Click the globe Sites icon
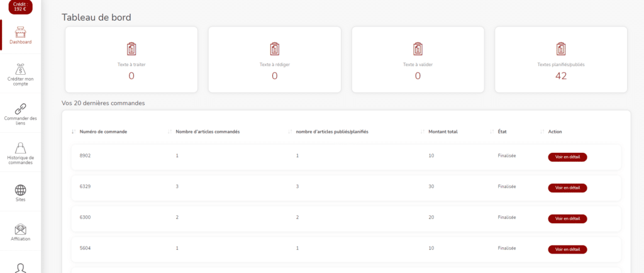The width and height of the screenshot is (644, 273). (x=21, y=190)
